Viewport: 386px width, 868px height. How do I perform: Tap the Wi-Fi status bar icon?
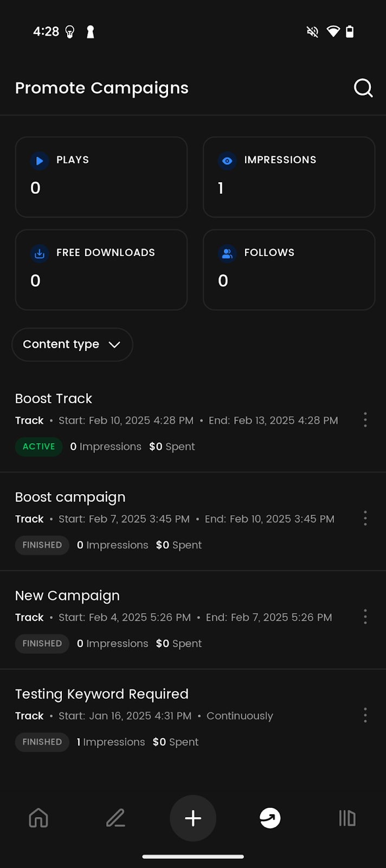(x=333, y=31)
